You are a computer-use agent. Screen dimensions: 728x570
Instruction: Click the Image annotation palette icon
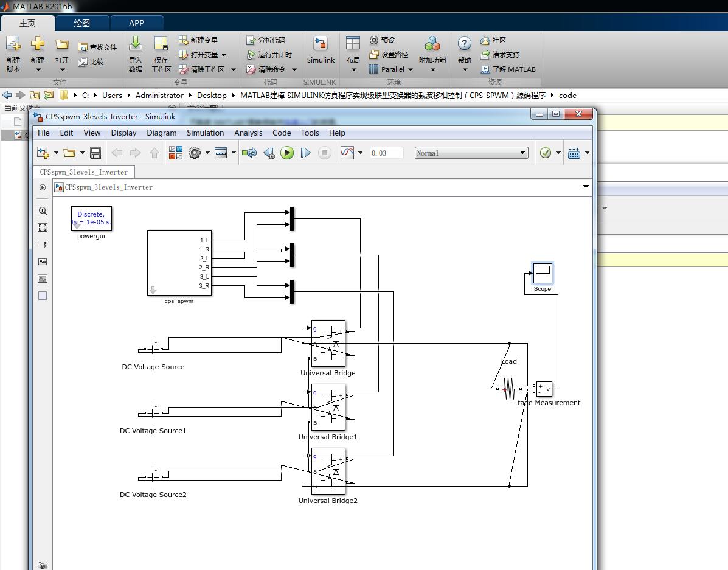[x=43, y=279]
